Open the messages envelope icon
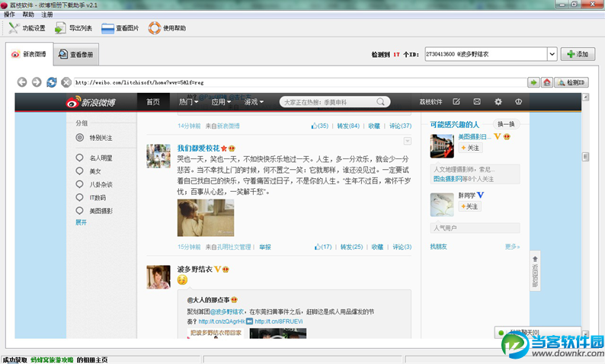The image size is (605, 364). click(477, 101)
